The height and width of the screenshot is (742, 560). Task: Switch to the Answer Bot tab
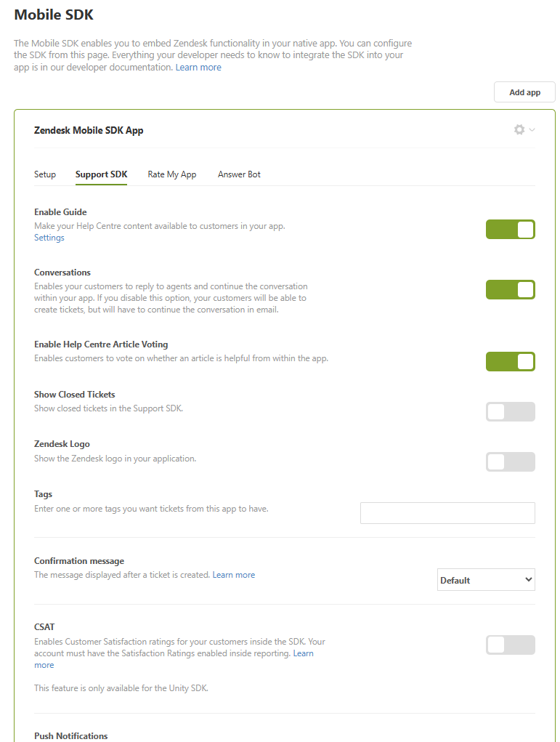pyautogui.click(x=239, y=174)
